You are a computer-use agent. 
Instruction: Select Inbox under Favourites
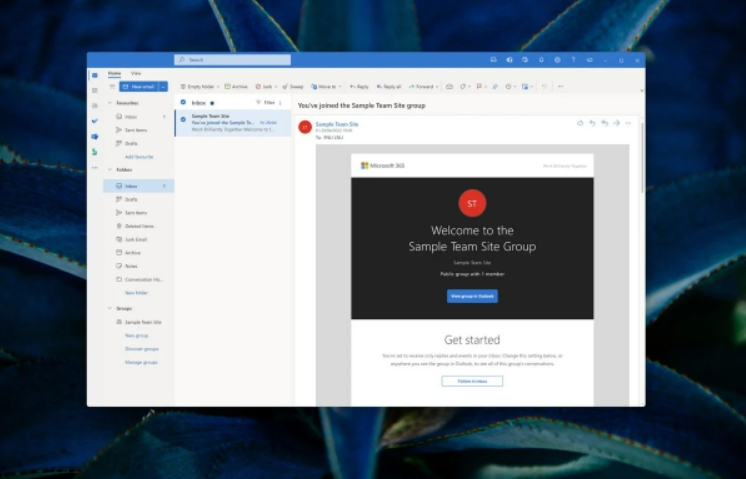pos(139,117)
